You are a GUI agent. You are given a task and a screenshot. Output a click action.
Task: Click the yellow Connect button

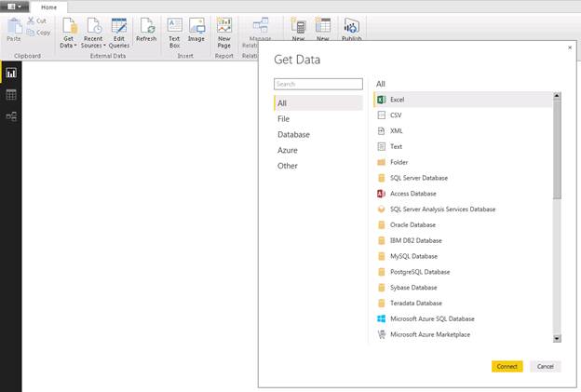click(507, 367)
